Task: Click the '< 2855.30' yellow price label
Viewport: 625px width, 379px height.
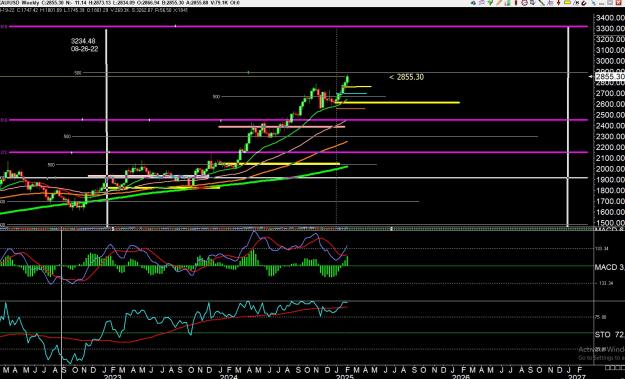Action: 407,77
